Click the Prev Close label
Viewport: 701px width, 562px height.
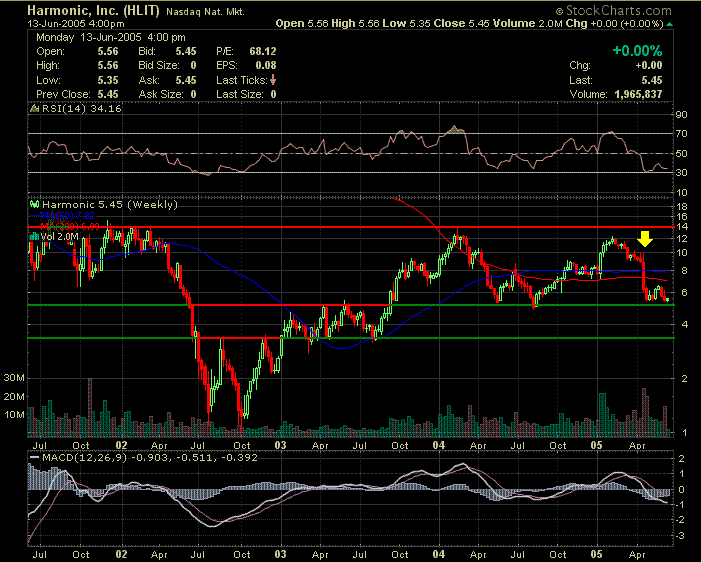point(63,94)
